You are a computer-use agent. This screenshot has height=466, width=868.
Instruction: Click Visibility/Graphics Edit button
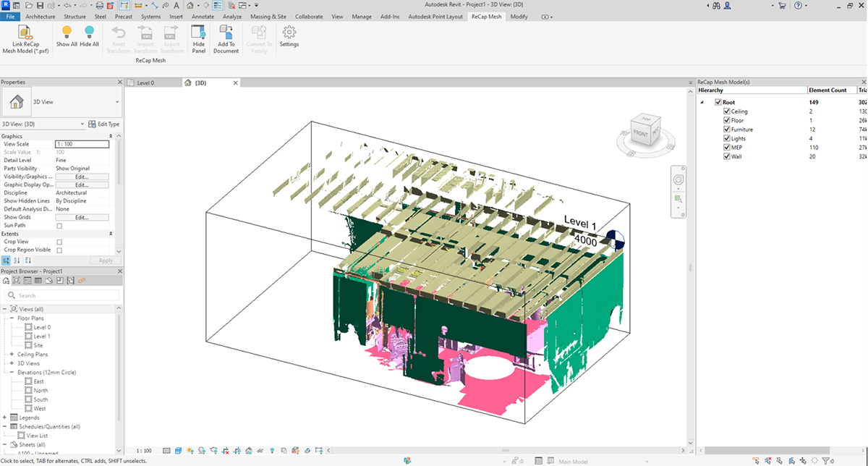pos(82,177)
